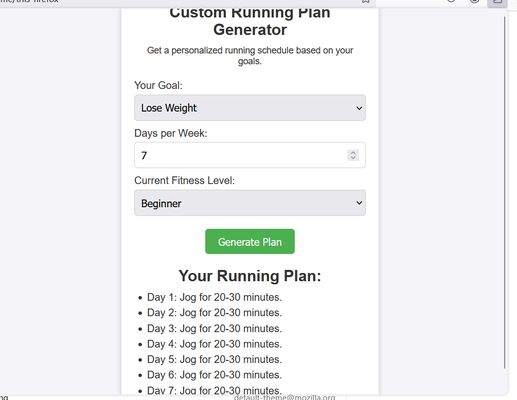This screenshot has height=400, width=517.
Task: Click the page's vertical scrollbar
Action: [505, 192]
